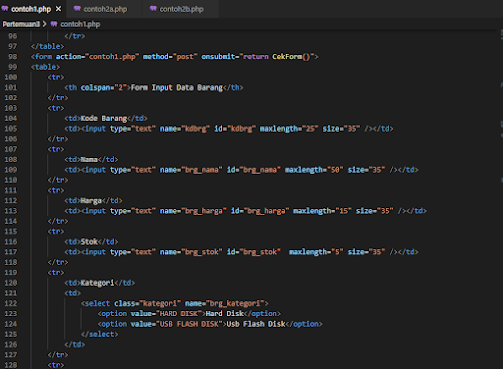
Task: Click the name="brg_harga" attribute value
Action: click(204, 211)
